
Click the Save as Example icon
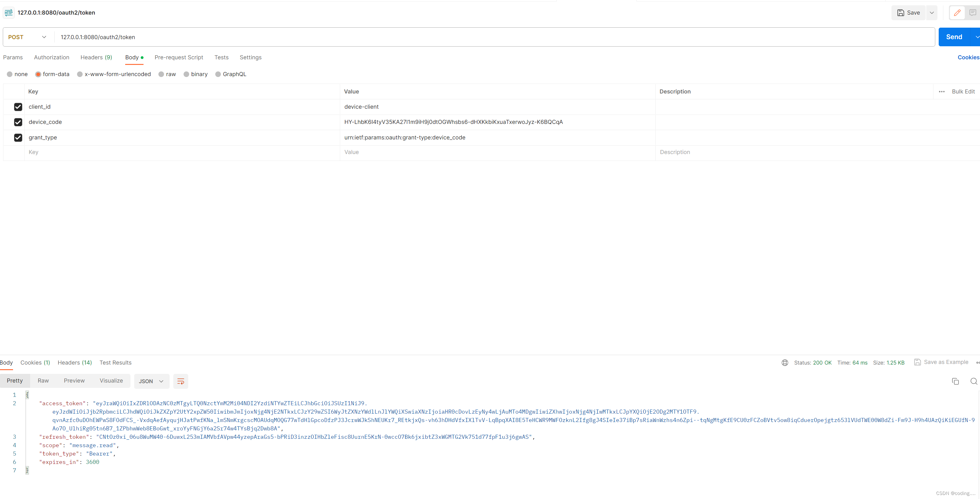coord(918,362)
